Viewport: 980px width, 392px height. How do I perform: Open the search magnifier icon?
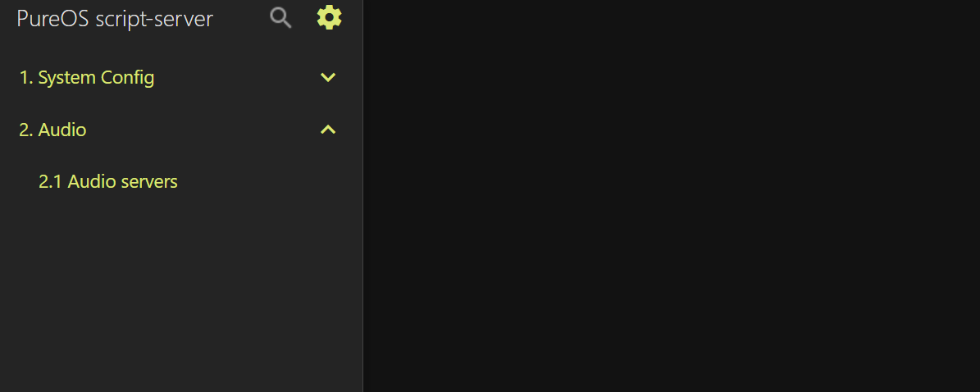280,18
